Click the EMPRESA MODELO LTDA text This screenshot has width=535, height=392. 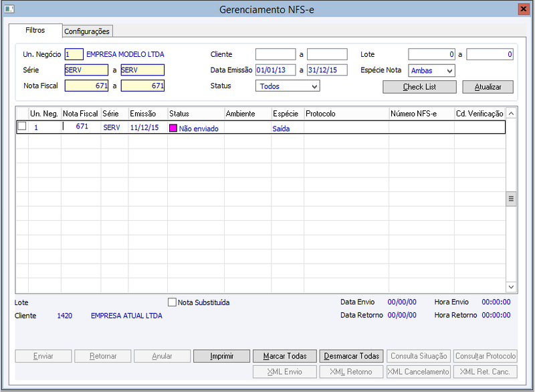click(x=125, y=54)
